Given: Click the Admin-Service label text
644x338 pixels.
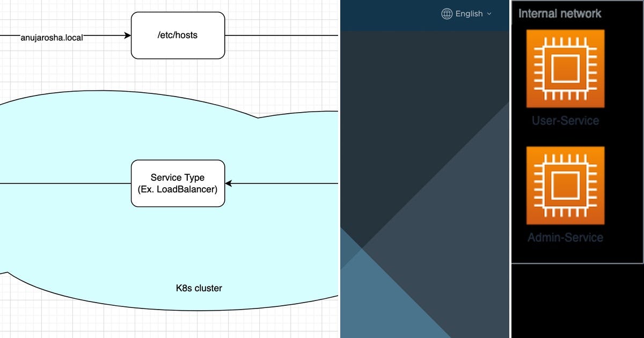Looking at the screenshot, I should point(565,237).
